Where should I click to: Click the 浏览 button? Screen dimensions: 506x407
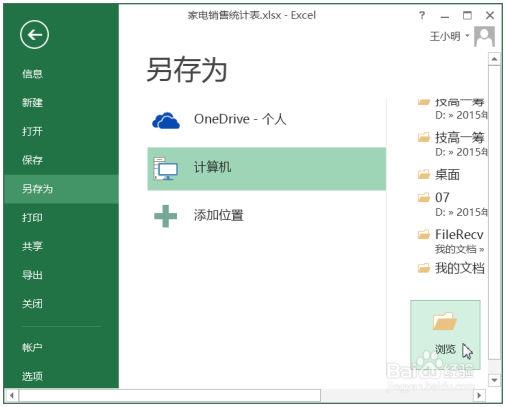[x=445, y=335]
